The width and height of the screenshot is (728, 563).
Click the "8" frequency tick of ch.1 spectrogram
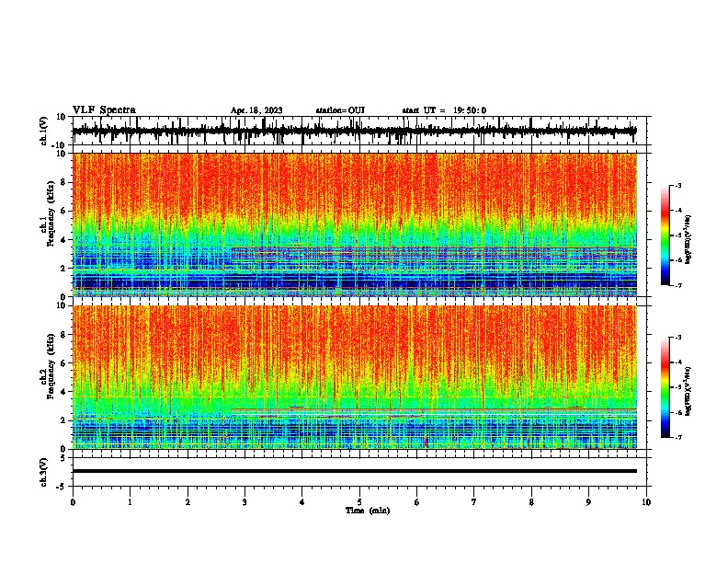[x=63, y=182]
